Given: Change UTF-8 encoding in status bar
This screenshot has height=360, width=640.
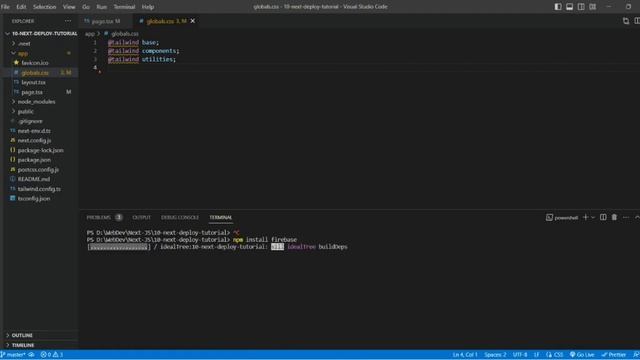Looking at the screenshot, I should pyautogui.click(x=520, y=355).
